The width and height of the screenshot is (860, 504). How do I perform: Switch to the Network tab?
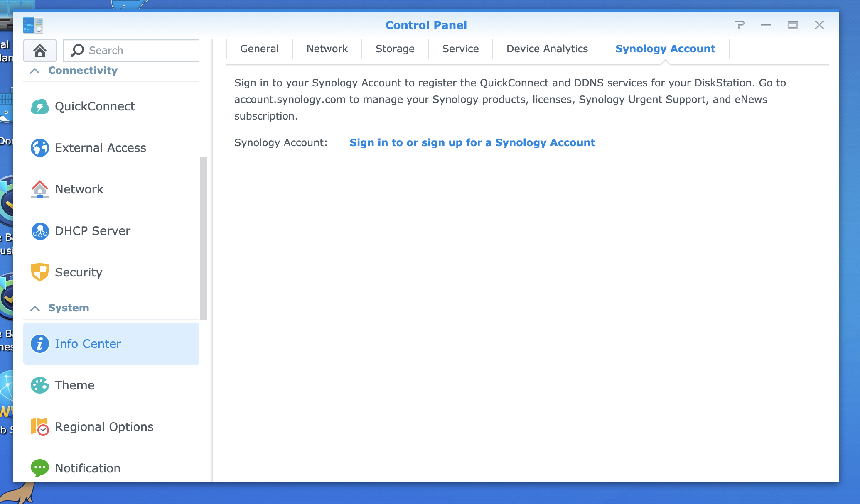327,49
